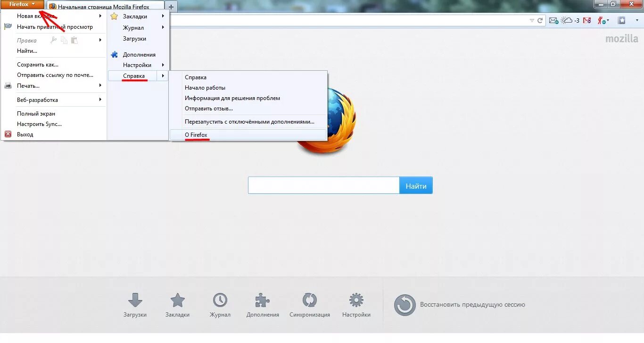644x343 pixels.
Task: Expand the Правка submenu arrow
Action: (100, 41)
